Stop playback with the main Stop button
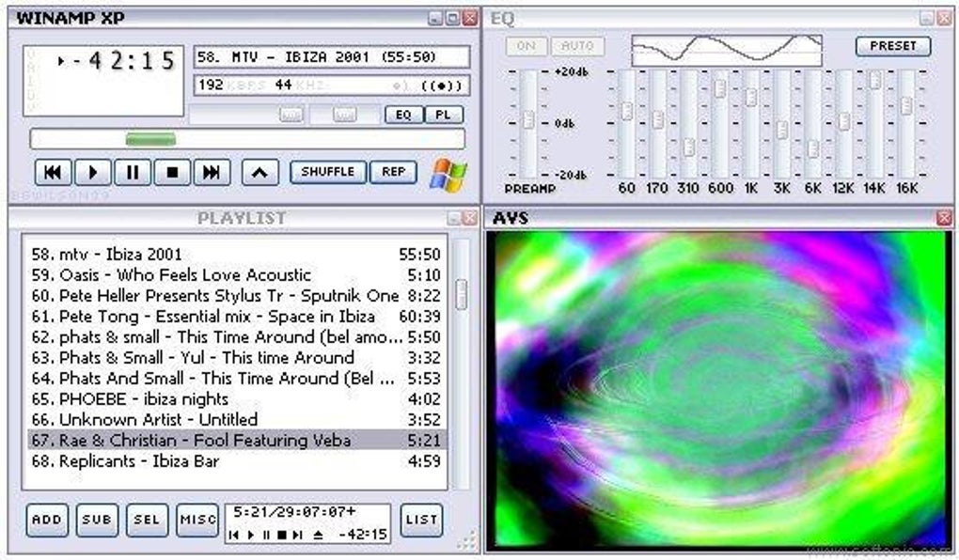Screen dimensions: 959x560 pos(172,172)
